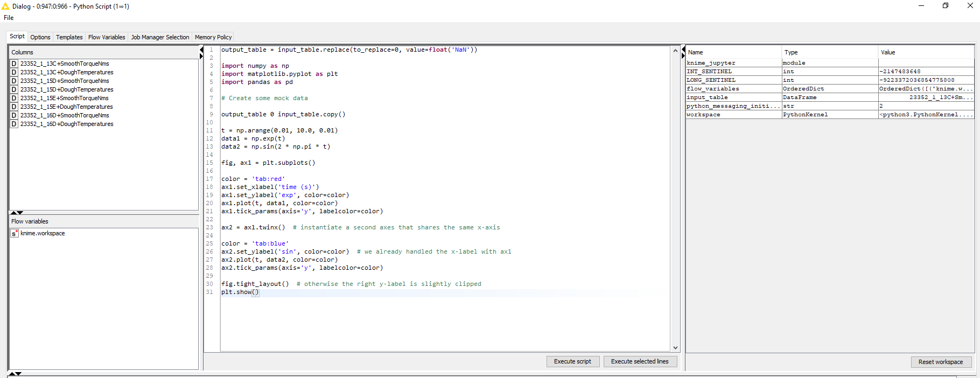The image size is (980, 378).
Task: Click the 'fig, ax1 = plt.subplots()' code line
Action: 268,163
